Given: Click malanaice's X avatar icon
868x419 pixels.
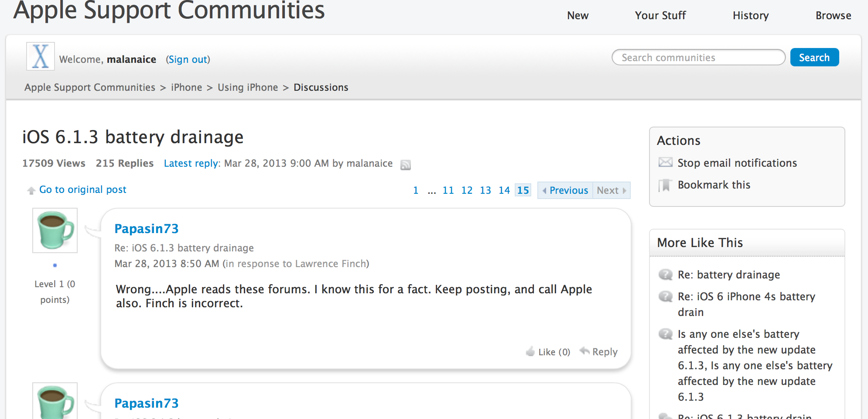Looking at the screenshot, I should point(41,56).
